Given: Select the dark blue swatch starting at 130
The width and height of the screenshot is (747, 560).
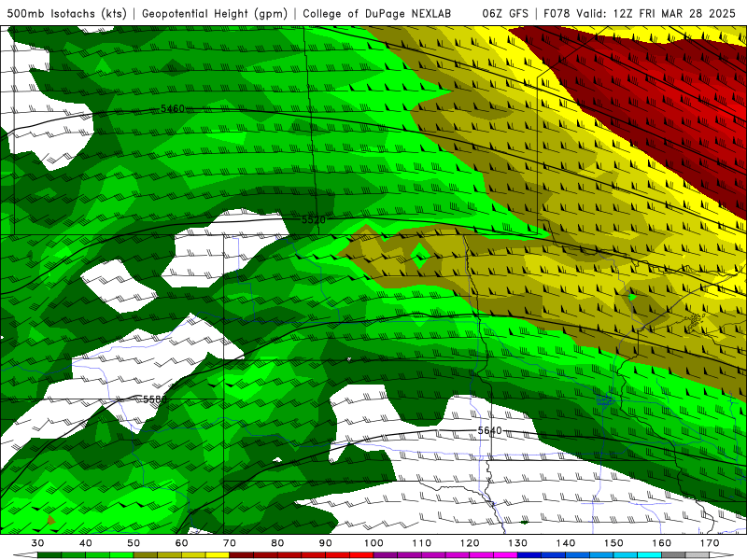Looking at the screenshot, I should click(x=529, y=555).
